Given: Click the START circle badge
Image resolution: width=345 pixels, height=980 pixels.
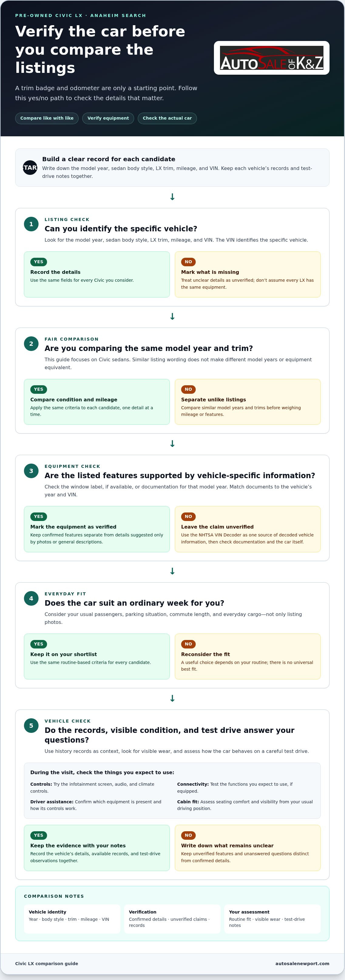Looking at the screenshot, I should tap(30, 168).
